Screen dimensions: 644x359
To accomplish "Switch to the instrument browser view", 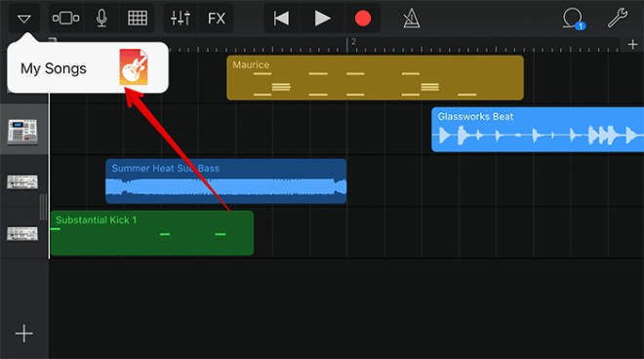I will tap(65, 19).
